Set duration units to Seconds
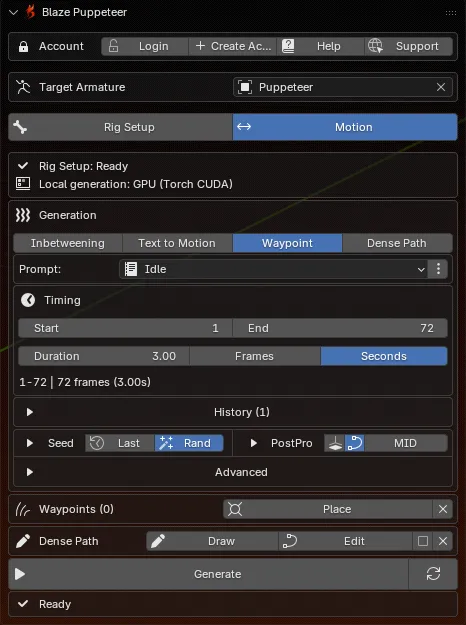 (384, 356)
